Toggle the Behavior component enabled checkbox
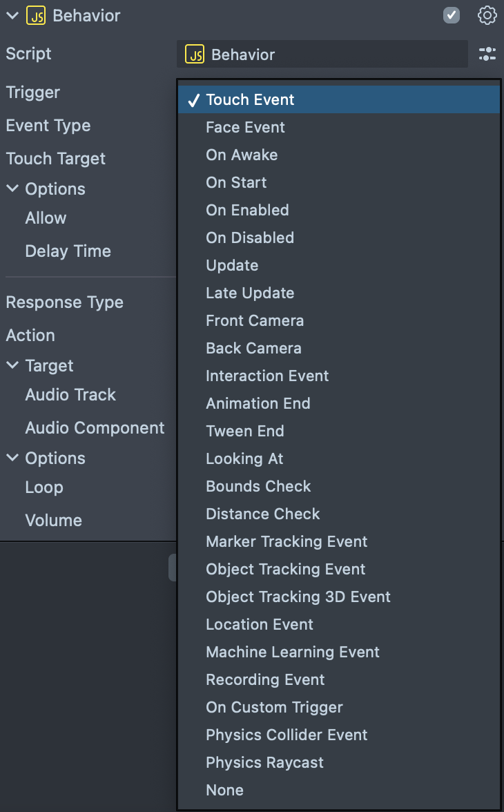The image size is (504, 812). tap(452, 15)
